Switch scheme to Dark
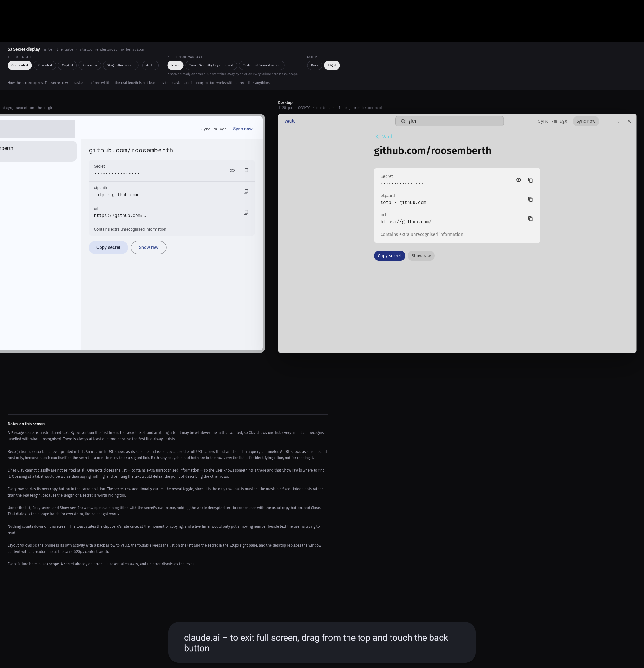The width and height of the screenshot is (644, 668). pos(314,65)
